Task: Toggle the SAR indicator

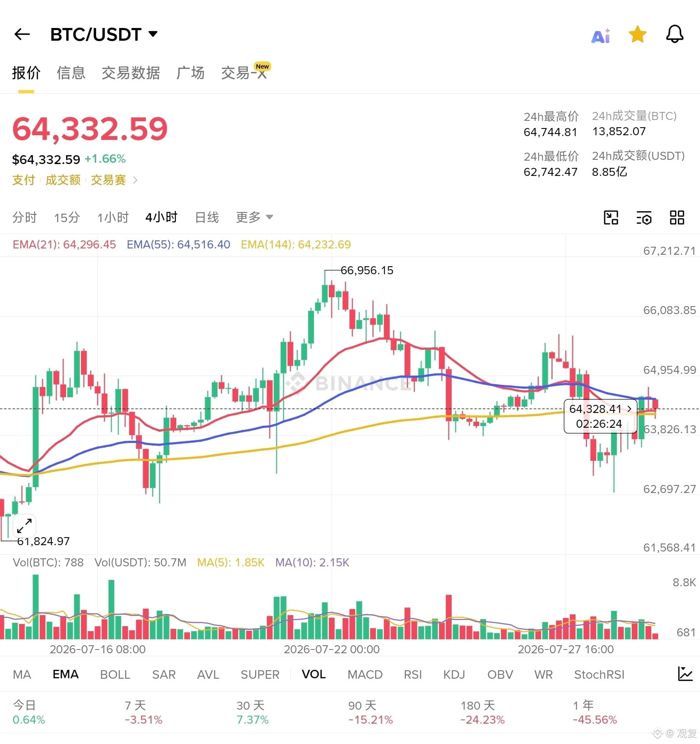Action: (x=164, y=674)
